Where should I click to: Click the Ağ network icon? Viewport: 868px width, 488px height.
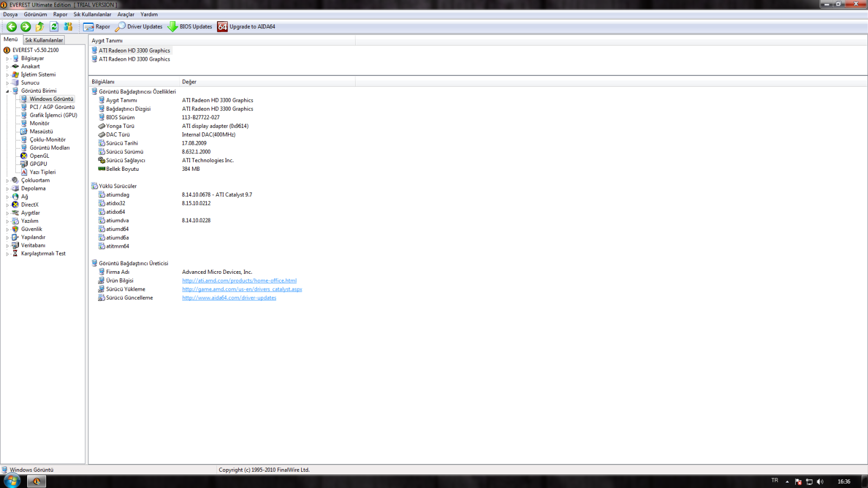pos(15,196)
